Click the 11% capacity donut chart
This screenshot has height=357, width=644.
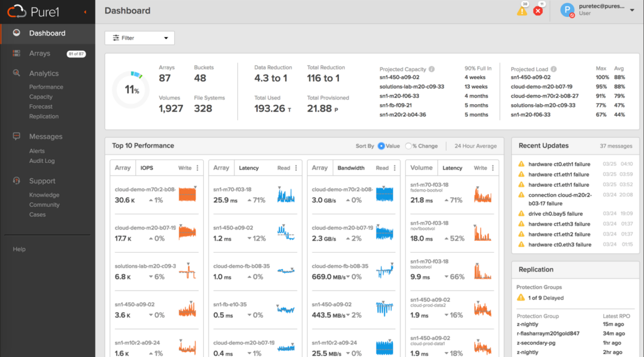click(131, 90)
